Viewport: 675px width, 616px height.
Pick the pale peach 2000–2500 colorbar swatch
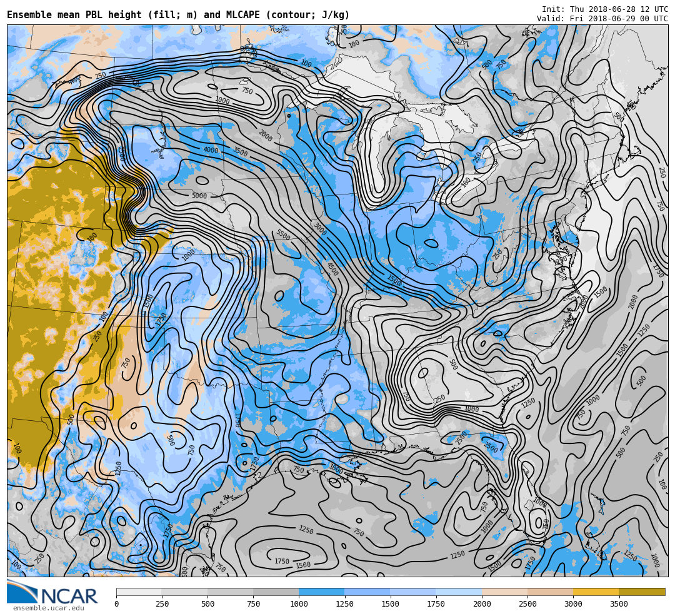tap(504, 592)
